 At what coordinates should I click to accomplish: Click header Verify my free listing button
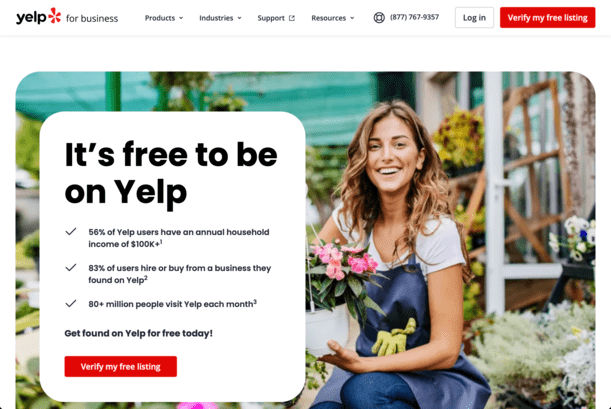click(x=547, y=18)
